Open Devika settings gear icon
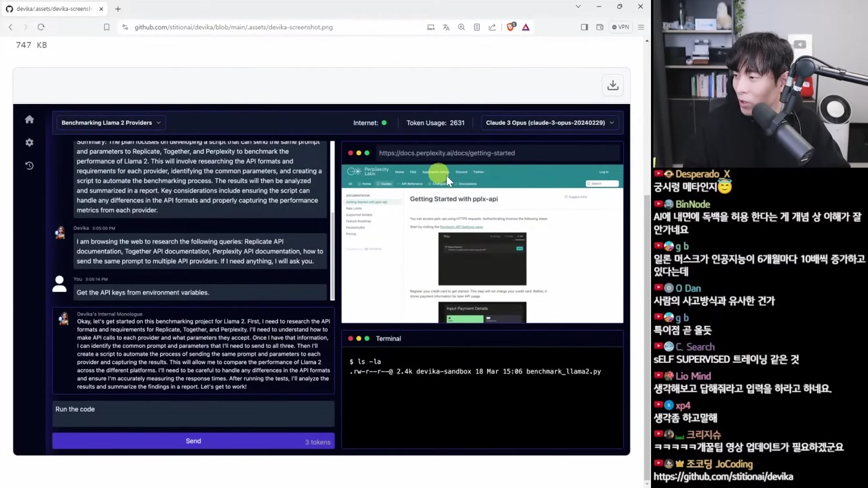 (x=29, y=143)
